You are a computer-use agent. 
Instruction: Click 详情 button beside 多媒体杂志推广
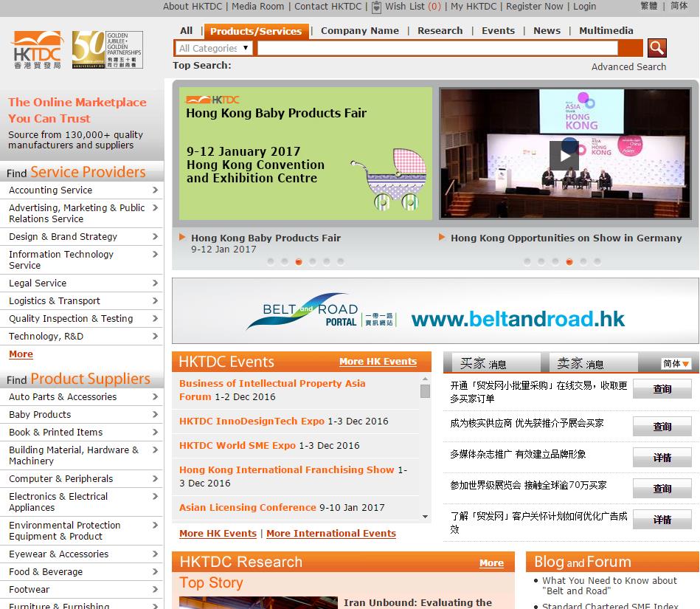tap(662, 458)
